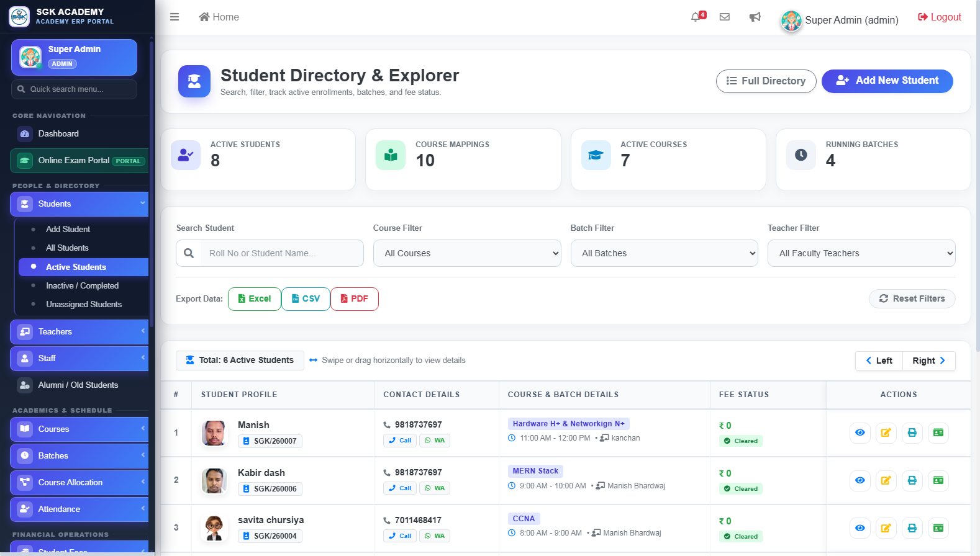Go to Home breadcrumb
Viewport: 980px width, 556px height.
coord(219,17)
